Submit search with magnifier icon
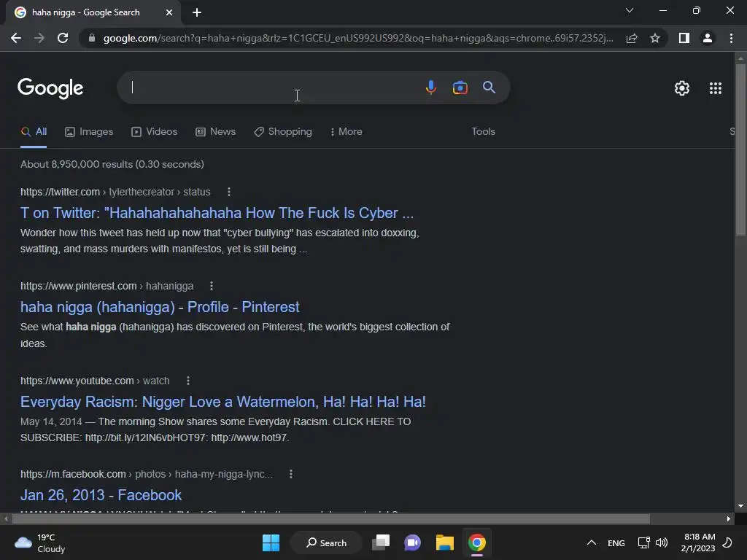 [489, 87]
